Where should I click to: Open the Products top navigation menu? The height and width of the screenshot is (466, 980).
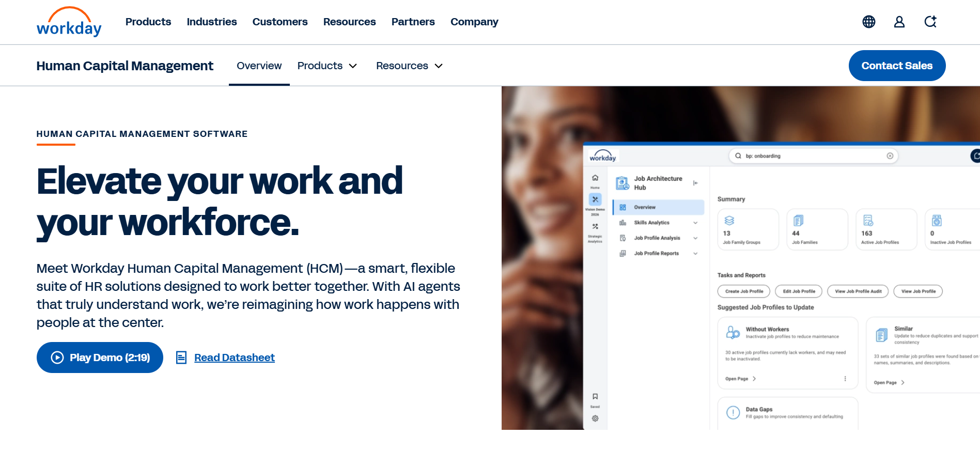pos(148,22)
